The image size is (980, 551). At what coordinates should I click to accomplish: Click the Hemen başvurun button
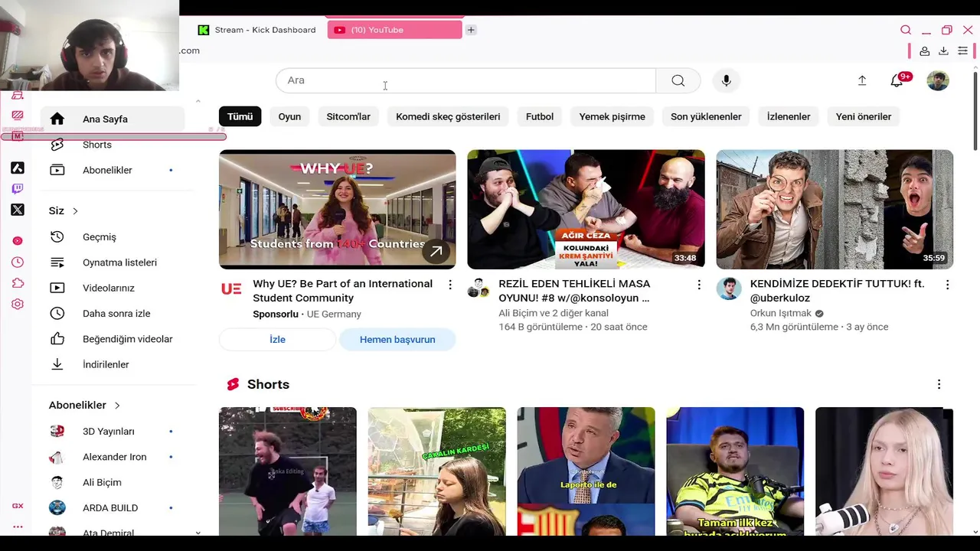(x=397, y=340)
